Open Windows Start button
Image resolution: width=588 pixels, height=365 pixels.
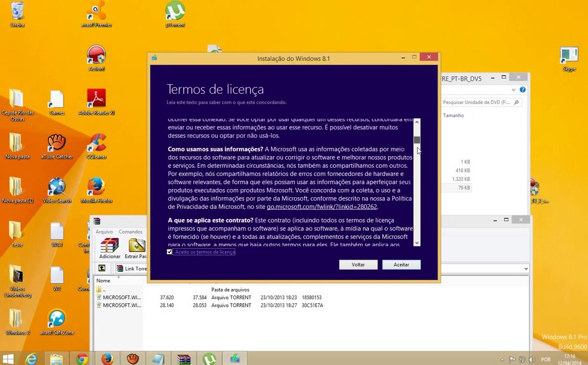point(8,358)
